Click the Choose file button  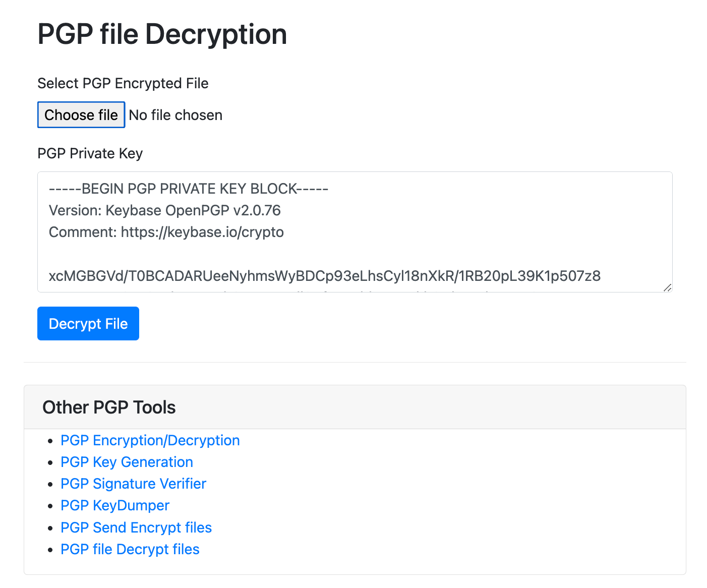click(x=81, y=115)
